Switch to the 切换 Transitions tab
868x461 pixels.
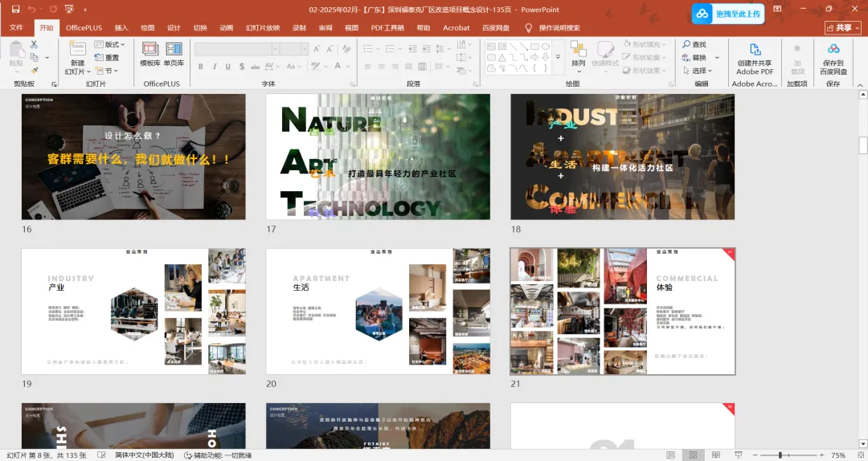(x=200, y=27)
